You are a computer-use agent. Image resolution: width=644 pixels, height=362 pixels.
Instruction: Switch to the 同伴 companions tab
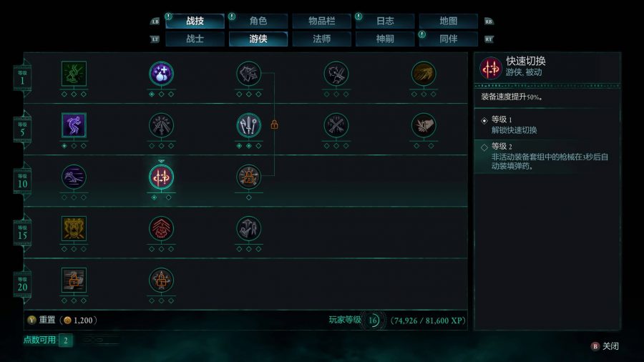[448, 39]
